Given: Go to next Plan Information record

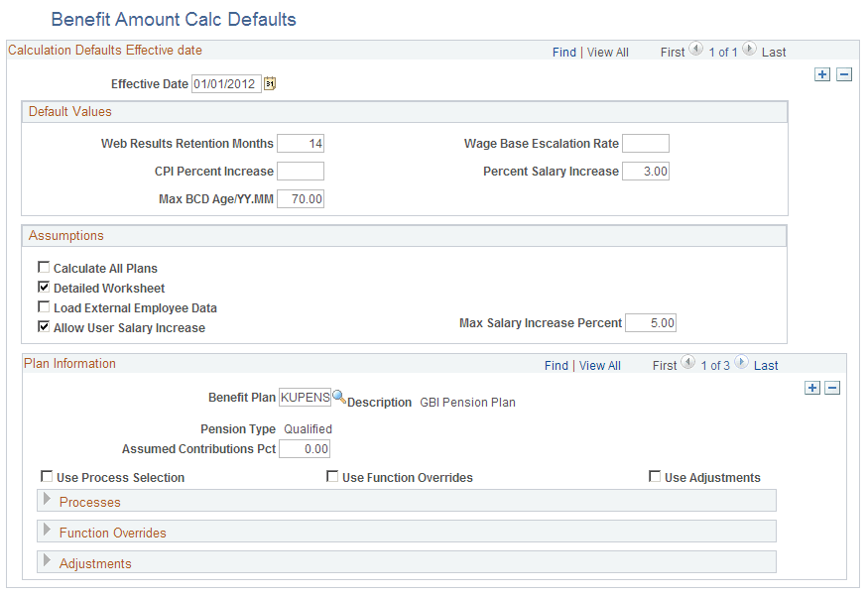Looking at the screenshot, I should click(741, 364).
